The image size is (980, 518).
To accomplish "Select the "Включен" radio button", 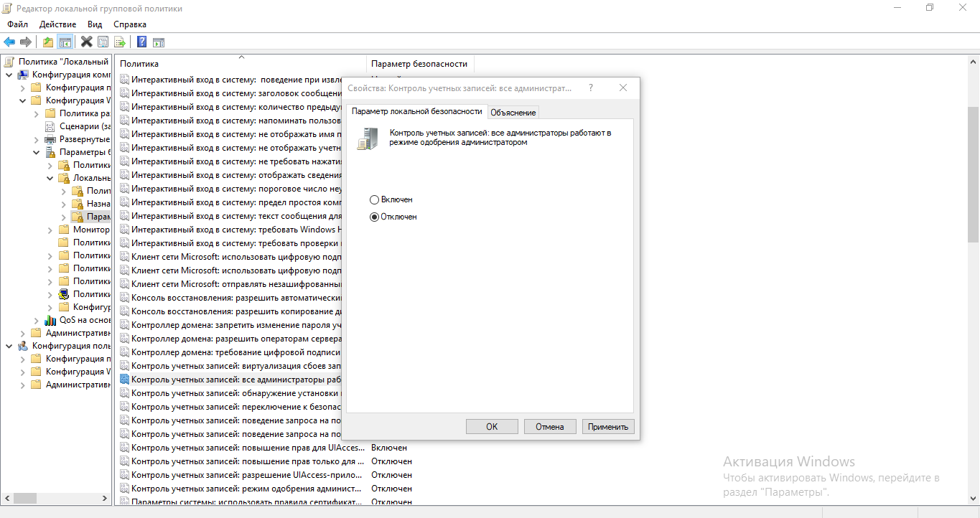I will (x=374, y=199).
